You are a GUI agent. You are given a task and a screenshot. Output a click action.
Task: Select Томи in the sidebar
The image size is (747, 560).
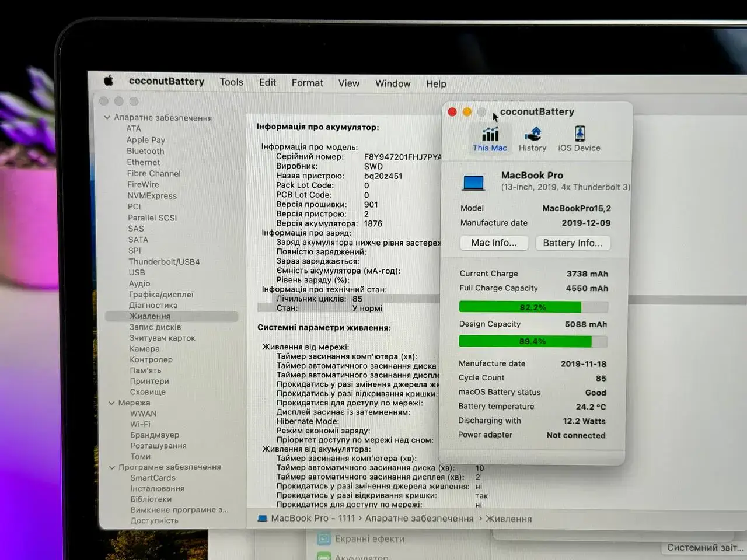(141, 457)
